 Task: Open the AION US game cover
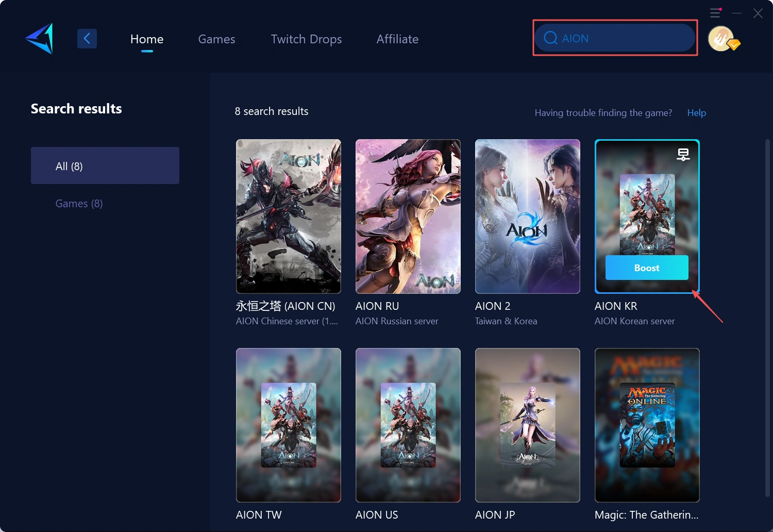(408, 425)
